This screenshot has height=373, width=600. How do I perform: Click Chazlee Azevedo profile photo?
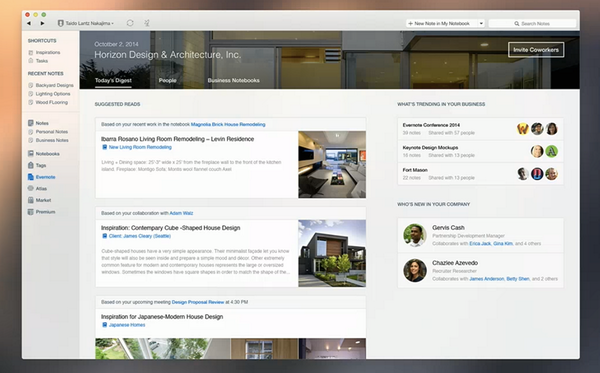(415, 270)
